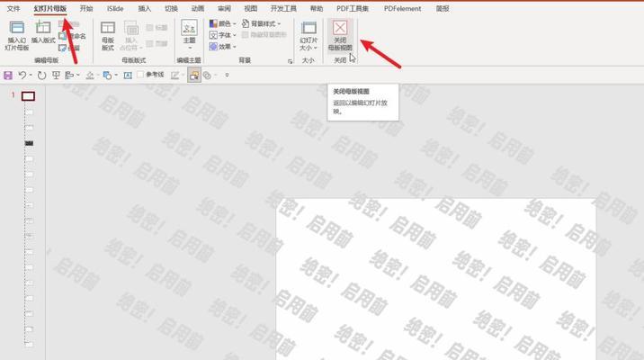The height and width of the screenshot is (360, 644).
Task: Click the shape fill icon in quick toolbar
Action: point(90,76)
